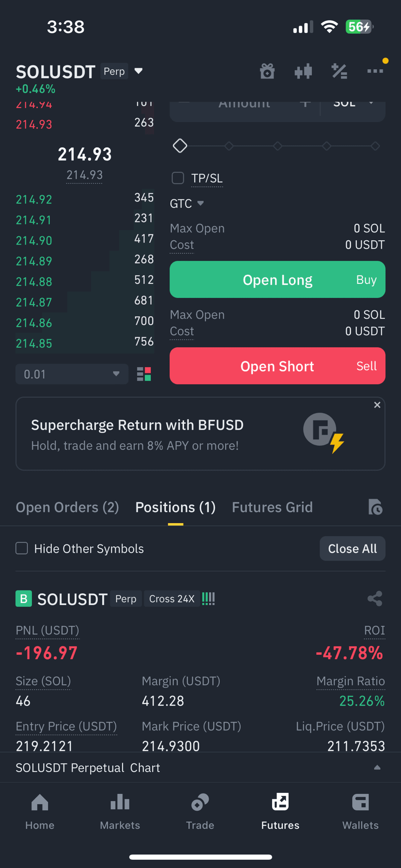Open the candlestick chart icon
Image resolution: width=401 pixels, height=868 pixels.
pyautogui.click(x=303, y=71)
